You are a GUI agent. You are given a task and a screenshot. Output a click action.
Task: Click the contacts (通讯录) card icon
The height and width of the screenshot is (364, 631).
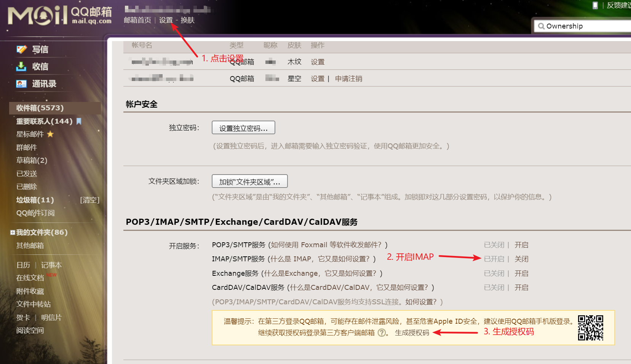[21, 84]
